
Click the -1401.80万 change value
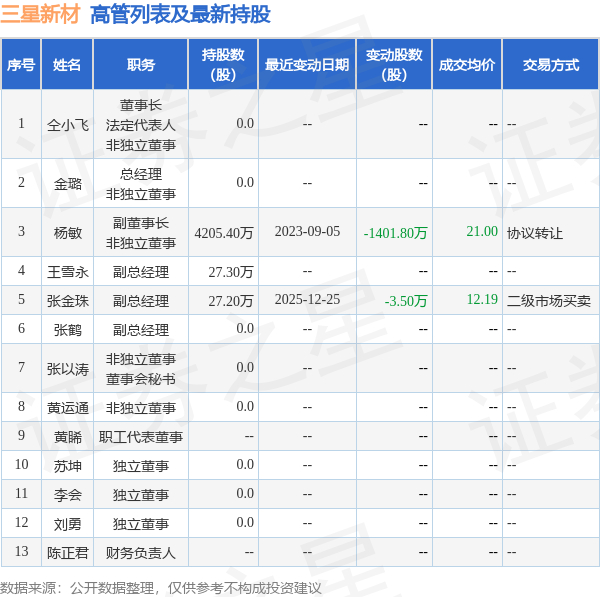pyautogui.click(x=395, y=233)
